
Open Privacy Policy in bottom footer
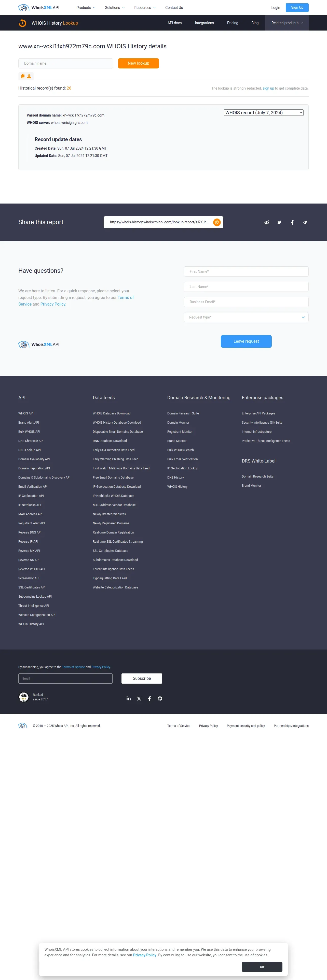[x=208, y=726]
